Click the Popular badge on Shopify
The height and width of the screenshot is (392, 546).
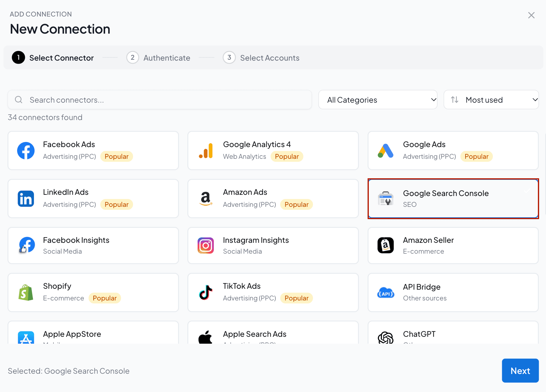point(105,298)
